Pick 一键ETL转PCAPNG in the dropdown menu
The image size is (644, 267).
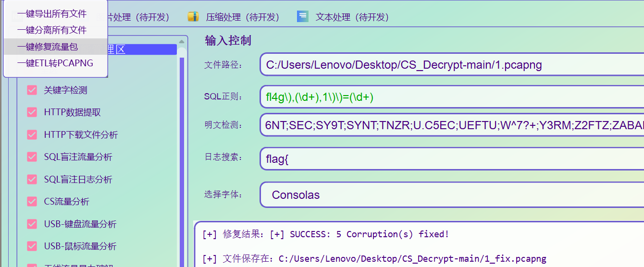point(55,63)
